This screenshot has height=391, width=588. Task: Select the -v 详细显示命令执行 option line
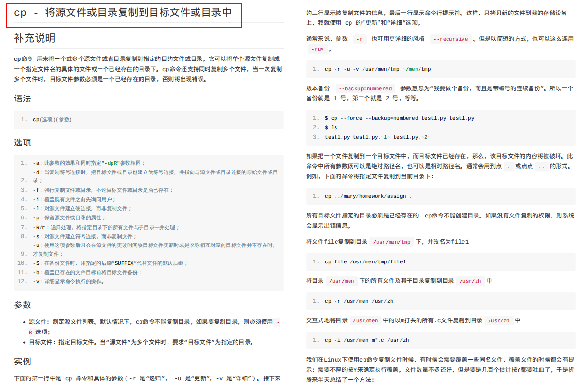(69, 281)
